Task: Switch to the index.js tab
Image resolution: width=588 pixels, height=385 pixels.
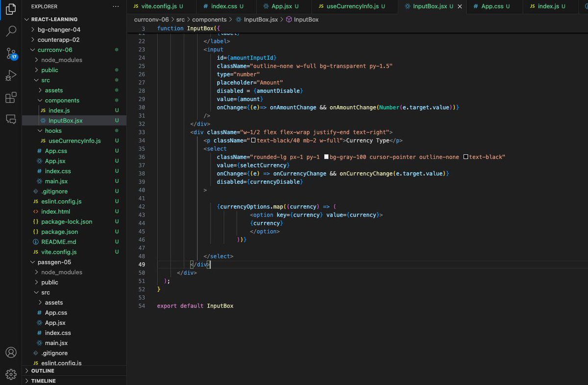Action: pos(550,6)
